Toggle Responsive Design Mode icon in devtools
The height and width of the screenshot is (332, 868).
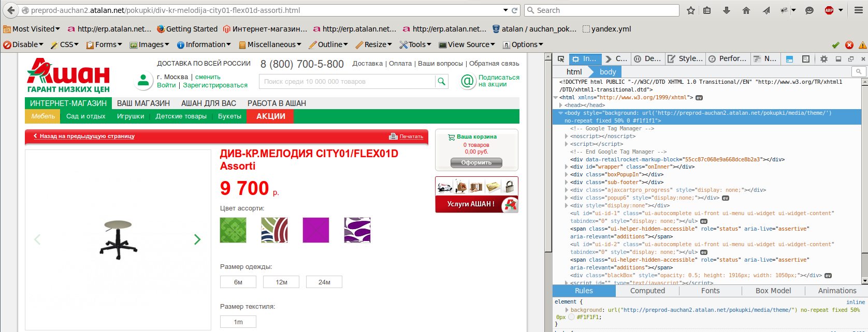coord(806,59)
